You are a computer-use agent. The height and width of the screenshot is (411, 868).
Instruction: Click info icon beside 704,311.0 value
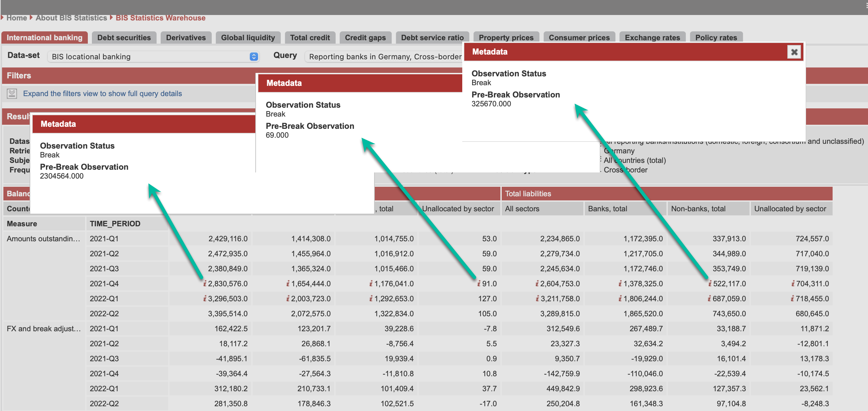tap(793, 284)
